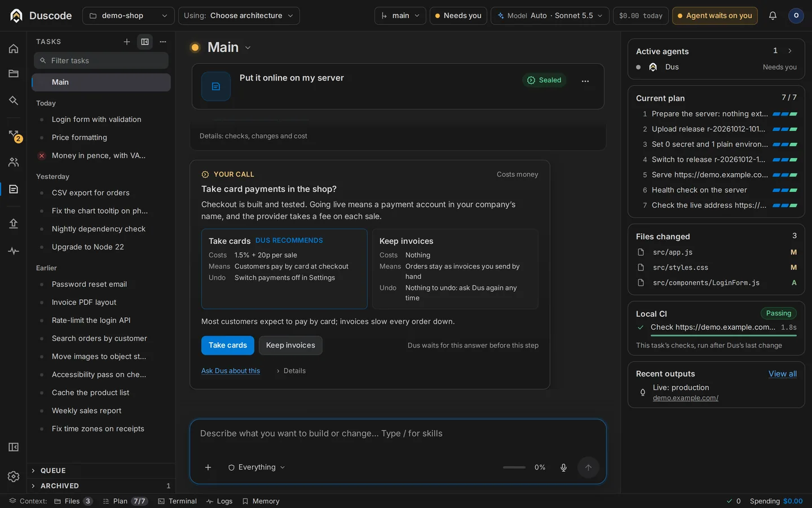The height and width of the screenshot is (508, 812).
Task: Open the demo-shop project dropdown
Action: [x=128, y=16]
